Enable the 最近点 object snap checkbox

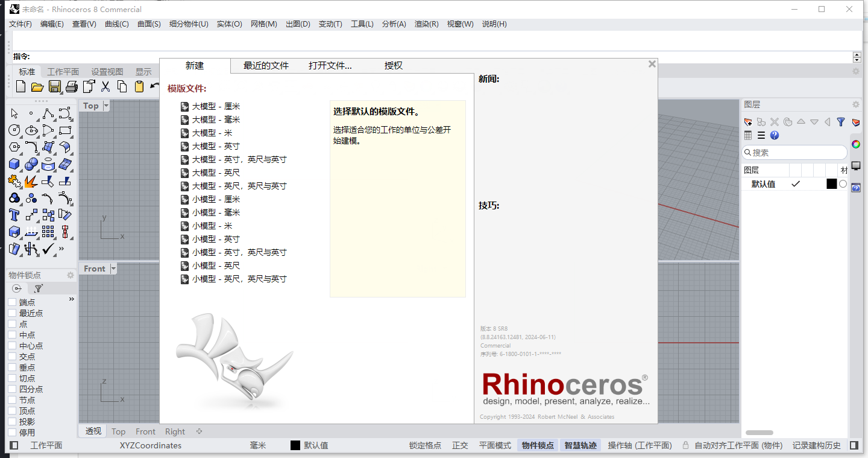[12, 313]
